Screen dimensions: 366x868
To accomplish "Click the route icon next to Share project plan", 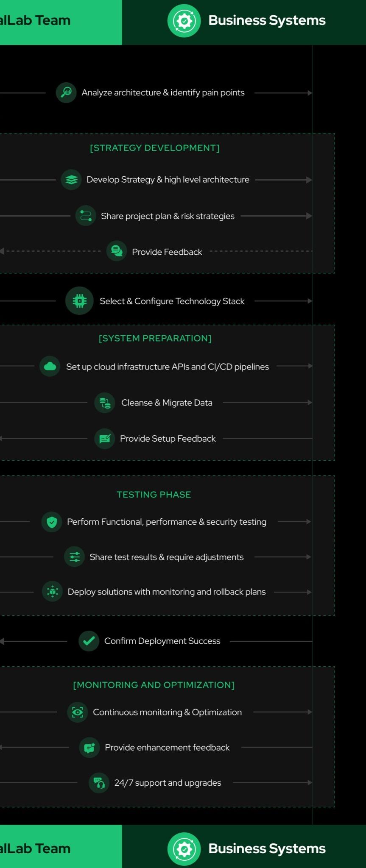I will [x=86, y=216].
